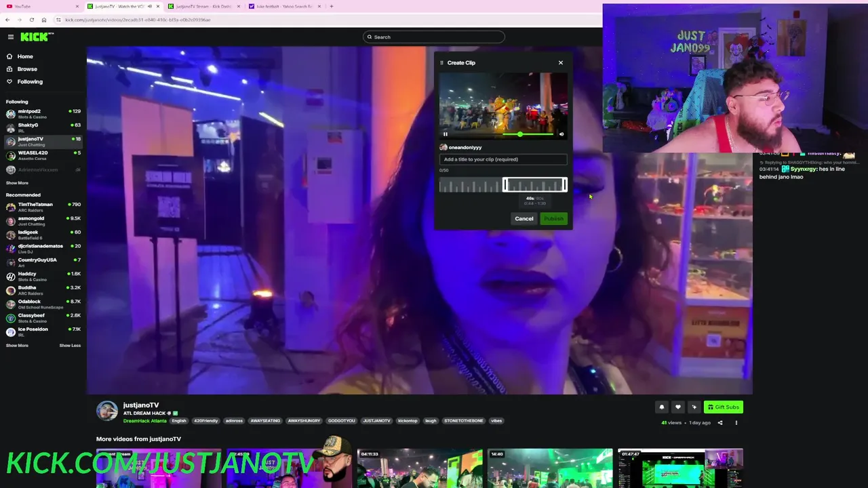Open asmongold recommended channel
868x488 pixels.
[x=43, y=221]
